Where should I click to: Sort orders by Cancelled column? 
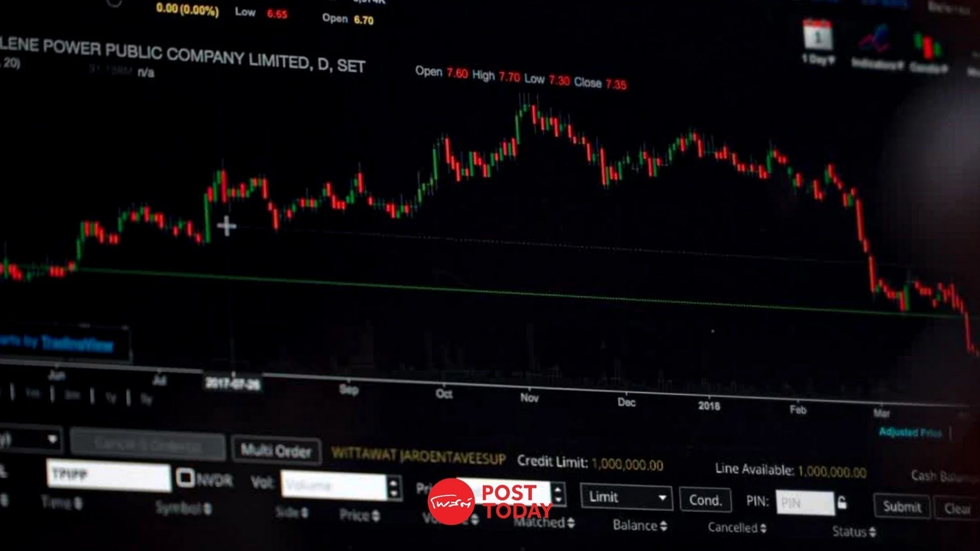point(763,528)
